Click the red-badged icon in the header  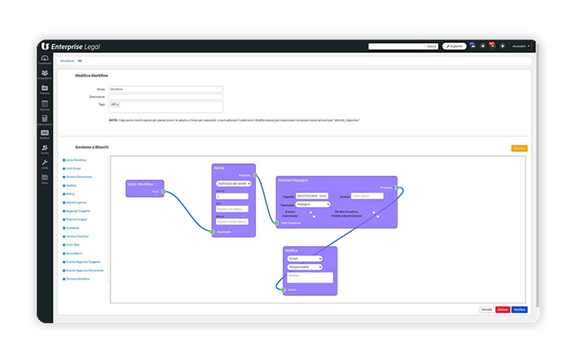tap(493, 46)
